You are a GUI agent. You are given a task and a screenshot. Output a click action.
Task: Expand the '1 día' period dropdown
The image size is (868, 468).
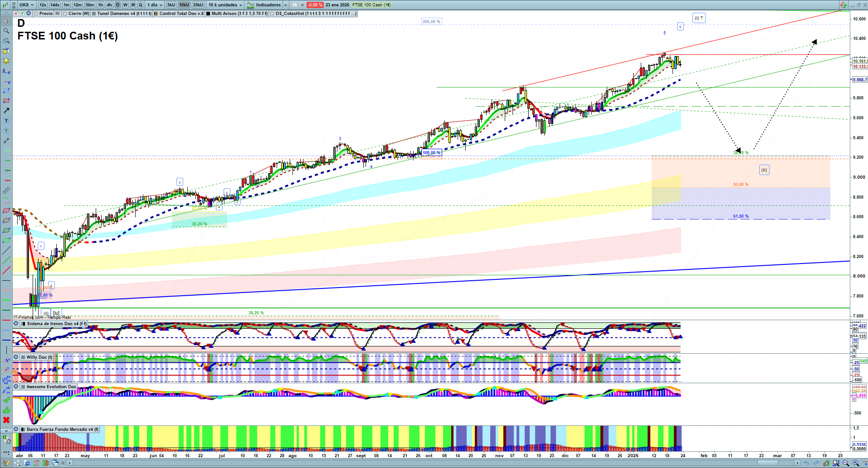tap(155, 5)
